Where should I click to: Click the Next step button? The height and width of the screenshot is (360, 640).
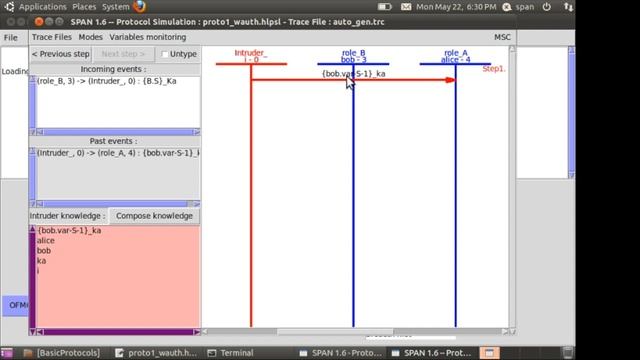(x=123, y=54)
